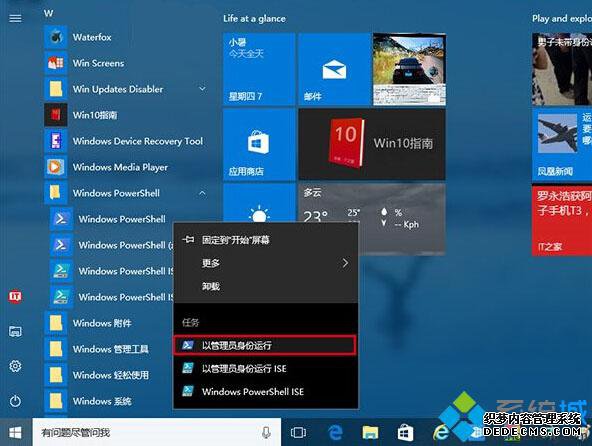
Task: Open Task View in the taskbar
Action: click(298, 432)
